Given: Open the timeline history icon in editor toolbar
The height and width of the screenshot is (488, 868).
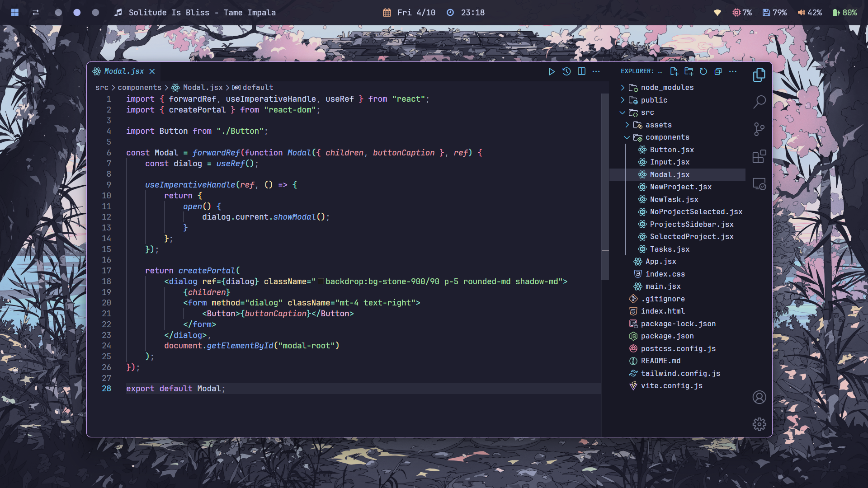Looking at the screenshot, I should click(566, 71).
